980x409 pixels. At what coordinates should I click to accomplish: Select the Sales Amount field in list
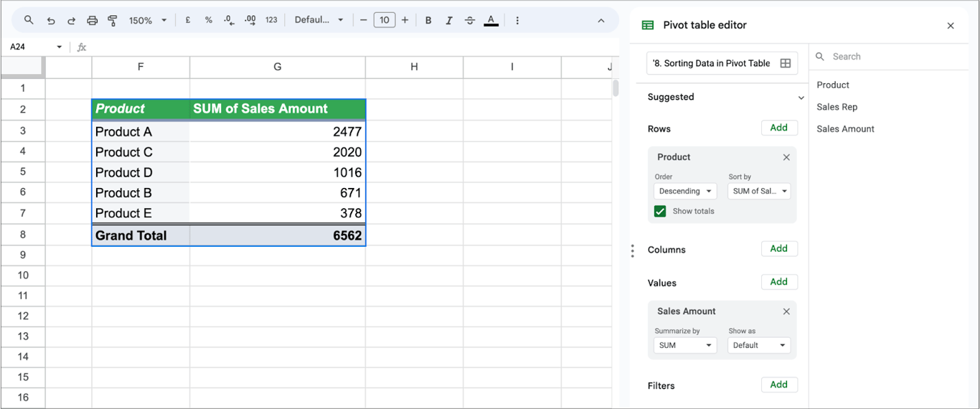click(845, 129)
